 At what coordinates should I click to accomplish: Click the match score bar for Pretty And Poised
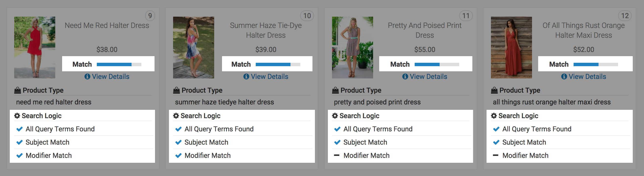(436, 64)
